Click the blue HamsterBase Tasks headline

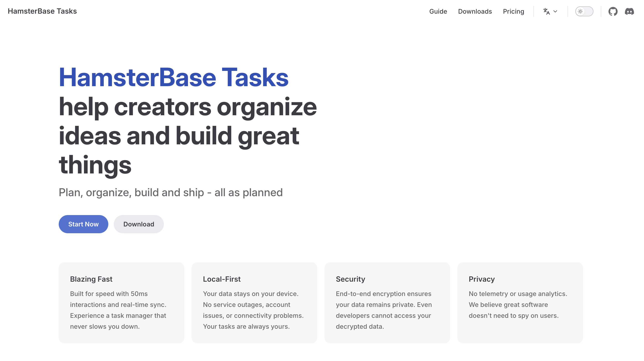click(173, 78)
